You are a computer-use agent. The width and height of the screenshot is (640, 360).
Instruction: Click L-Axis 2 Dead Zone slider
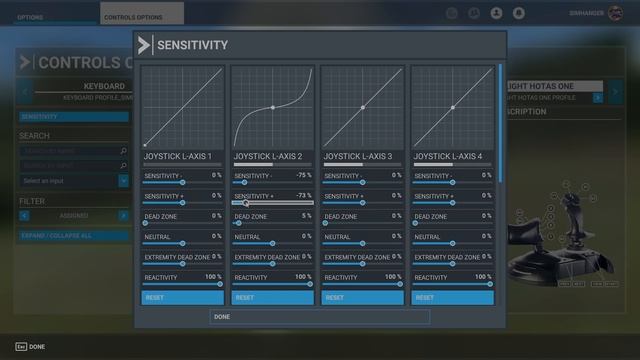[x=273, y=223]
